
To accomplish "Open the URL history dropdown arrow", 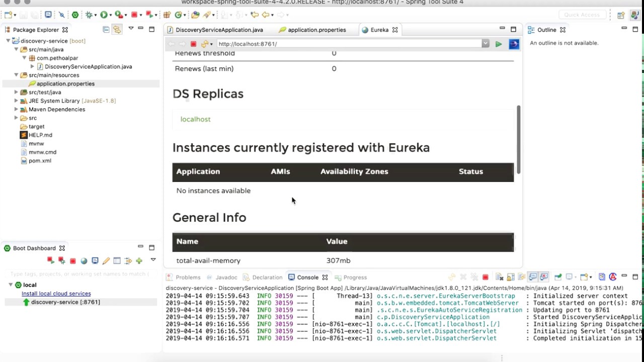I will 485,44.
